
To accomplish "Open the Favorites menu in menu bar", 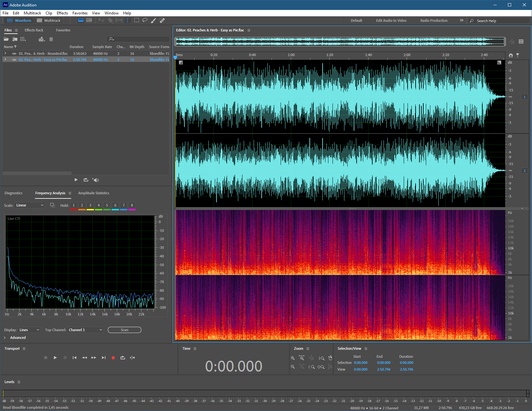I will point(80,13).
